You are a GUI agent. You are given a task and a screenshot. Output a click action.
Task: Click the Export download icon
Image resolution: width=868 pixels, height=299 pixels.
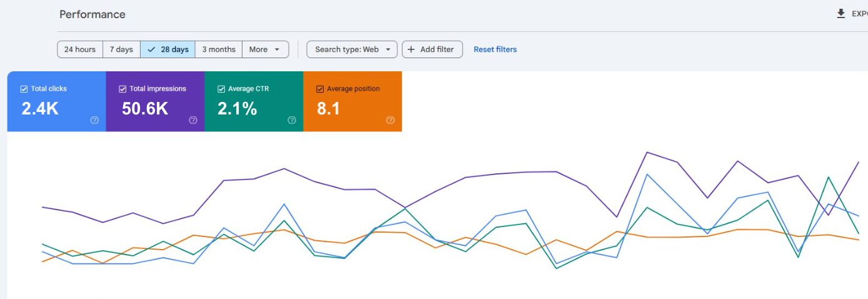(841, 14)
